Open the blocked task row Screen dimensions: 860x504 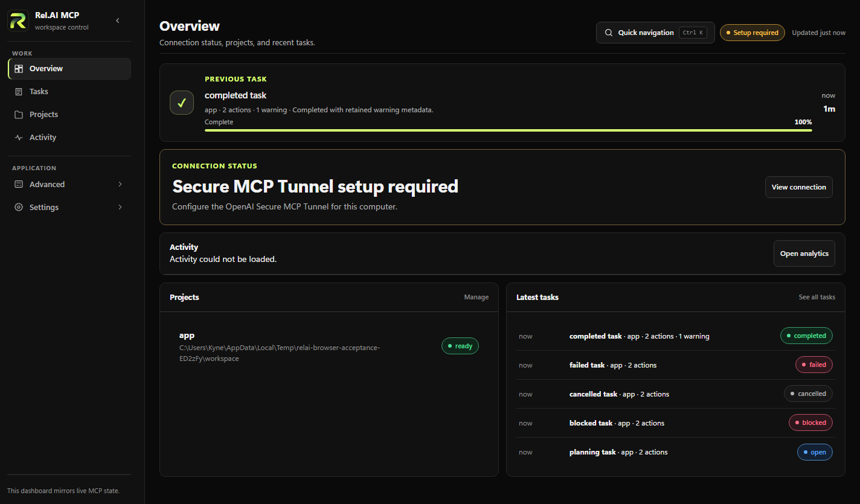676,423
